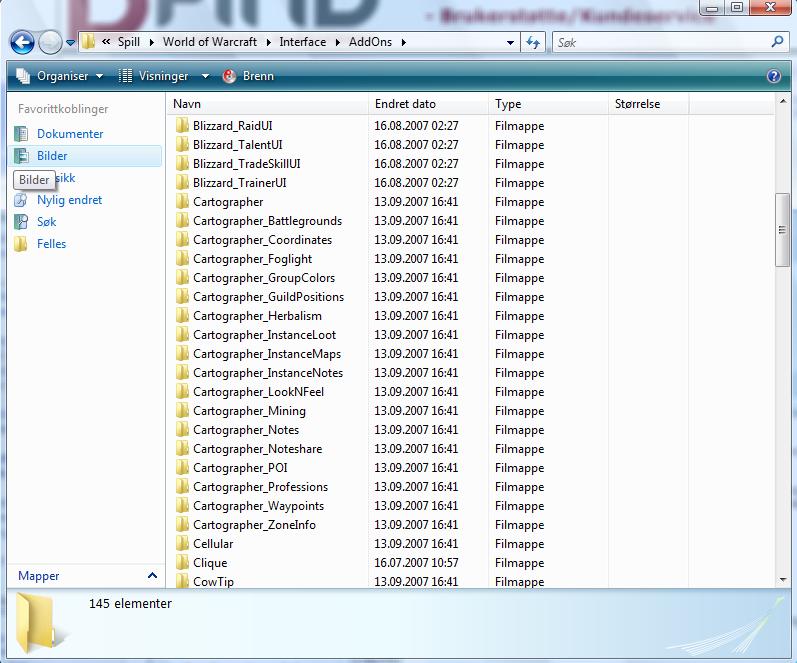This screenshot has height=663, width=797.
Task: Expand the Visninger dropdown arrow
Action: tap(205, 76)
